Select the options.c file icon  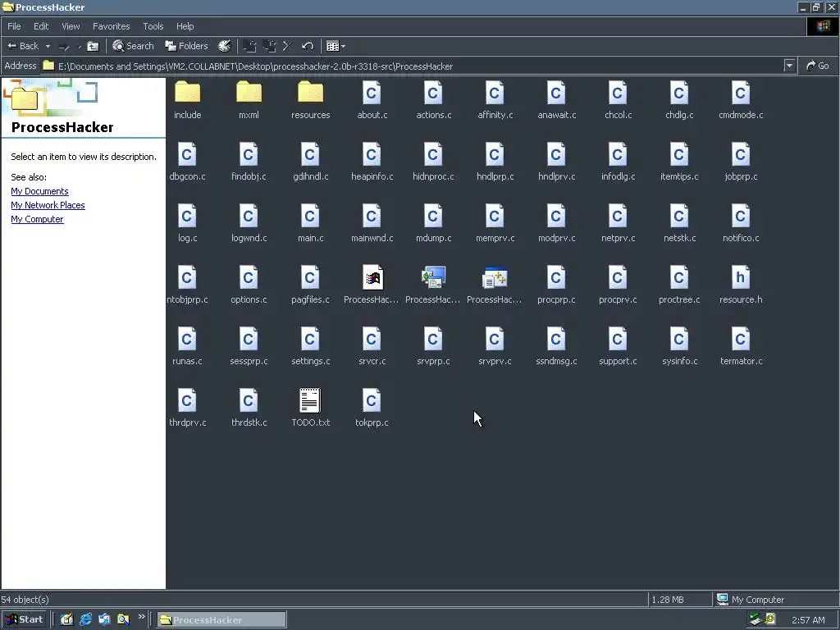249,277
